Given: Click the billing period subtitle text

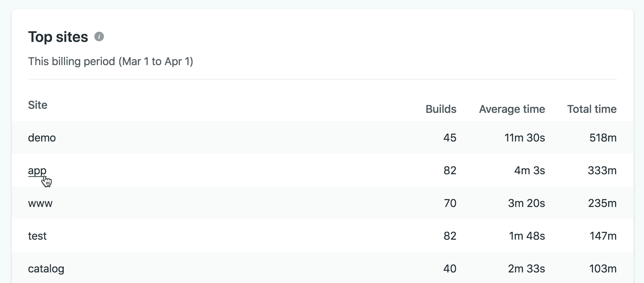Looking at the screenshot, I should point(110,61).
